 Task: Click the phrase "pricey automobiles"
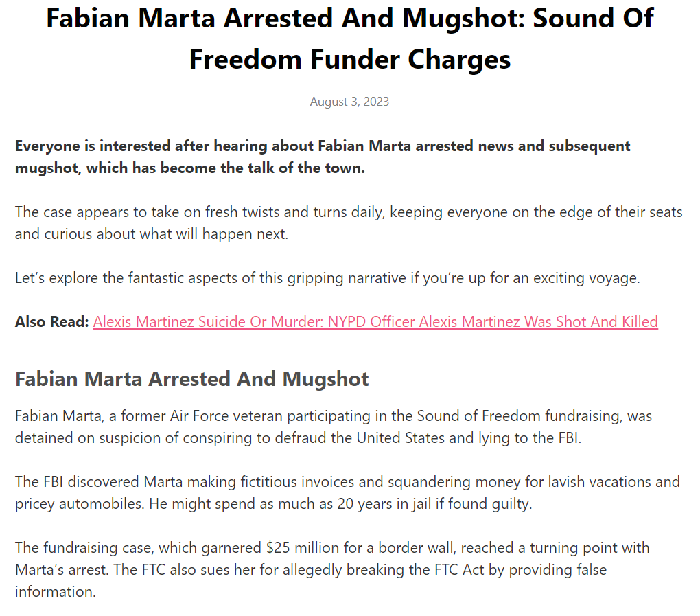[x=67, y=503]
